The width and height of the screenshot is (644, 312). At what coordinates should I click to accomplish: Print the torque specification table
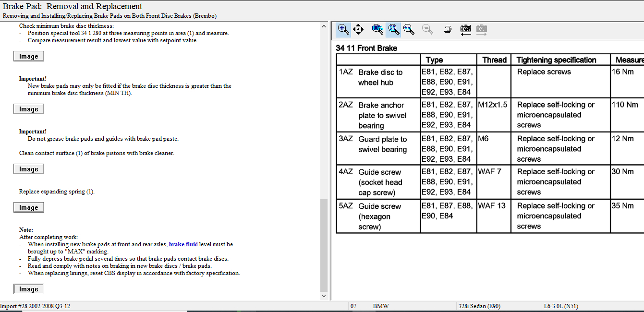[448, 30]
